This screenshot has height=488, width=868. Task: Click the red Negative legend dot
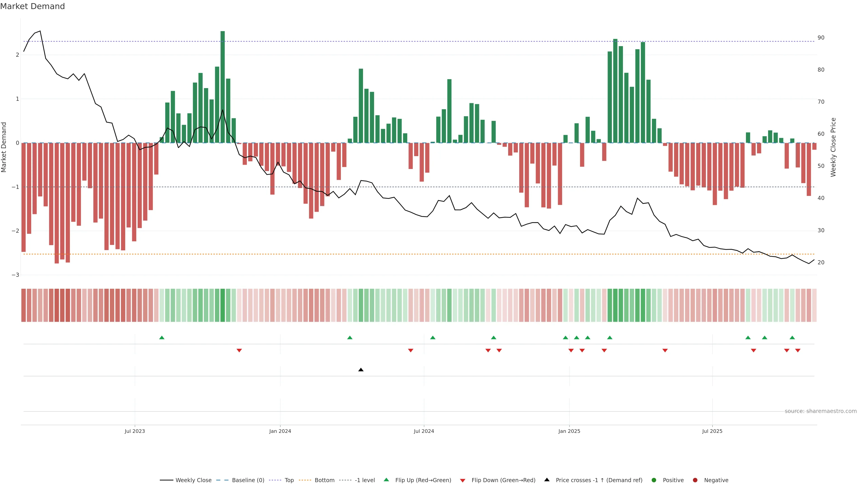(x=695, y=480)
